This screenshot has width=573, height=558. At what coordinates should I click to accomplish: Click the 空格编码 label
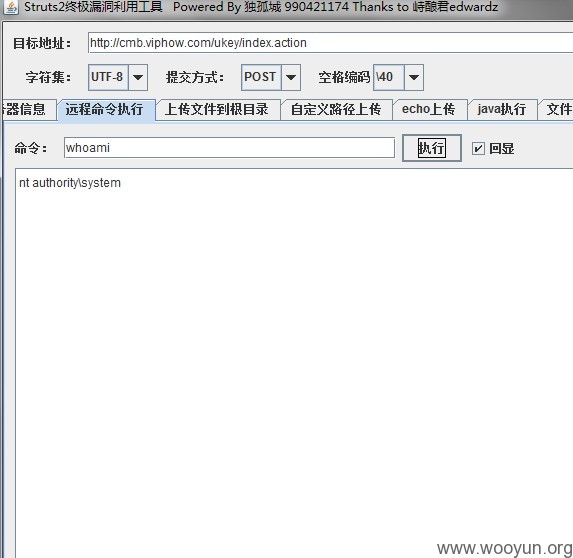click(344, 77)
